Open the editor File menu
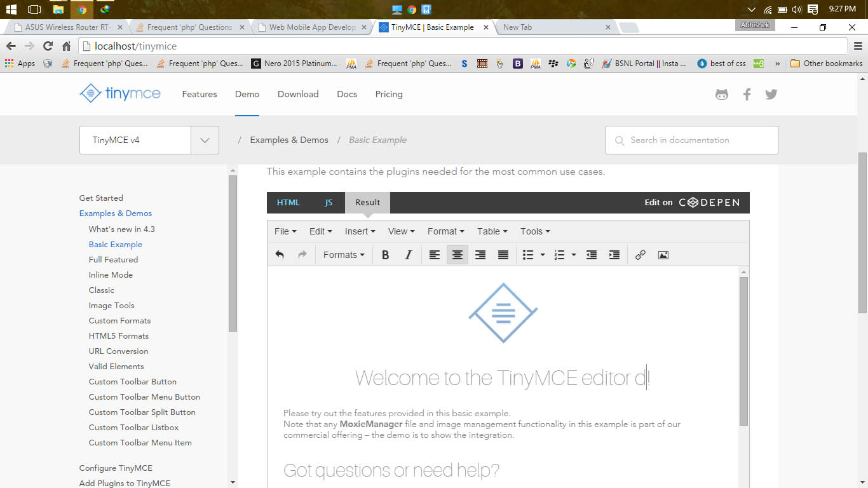The height and width of the screenshot is (488, 868). click(x=285, y=231)
